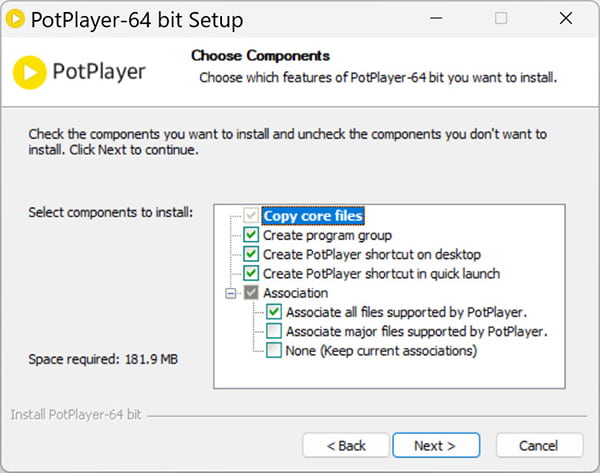Image resolution: width=600 pixels, height=473 pixels.
Task: Click the yellow PotPlayer logo in header
Action: click(x=29, y=72)
